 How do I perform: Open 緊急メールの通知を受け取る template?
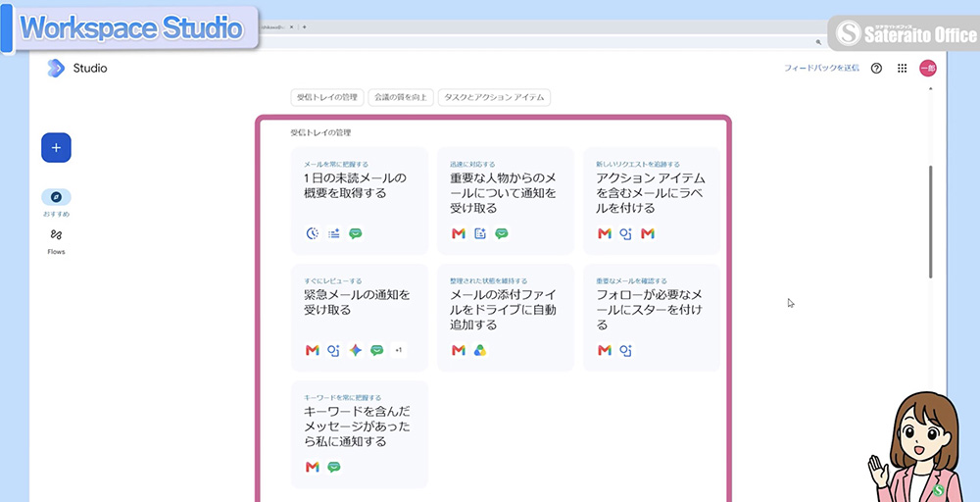(x=360, y=318)
